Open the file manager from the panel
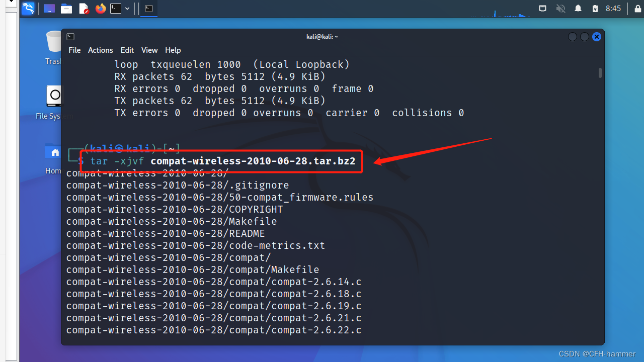 (66, 9)
